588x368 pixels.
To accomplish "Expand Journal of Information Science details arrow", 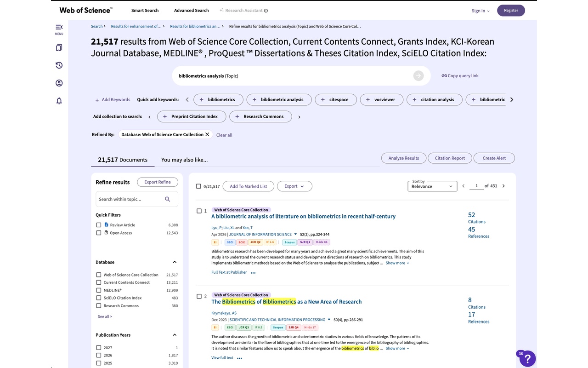I will (x=295, y=234).
